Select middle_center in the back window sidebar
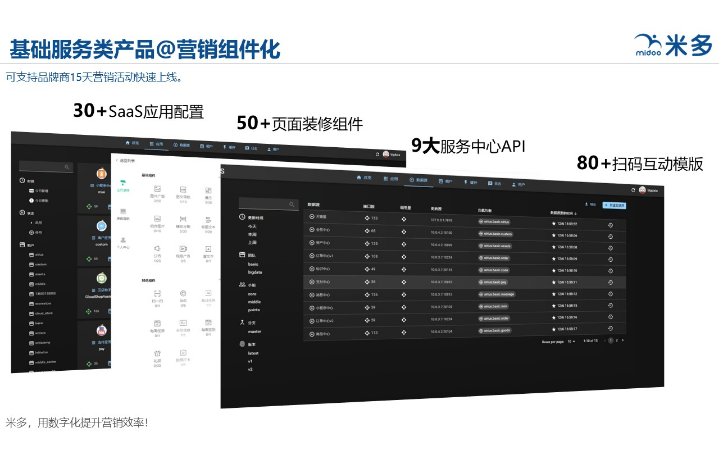This screenshot has width=720, height=450. (x=43, y=362)
